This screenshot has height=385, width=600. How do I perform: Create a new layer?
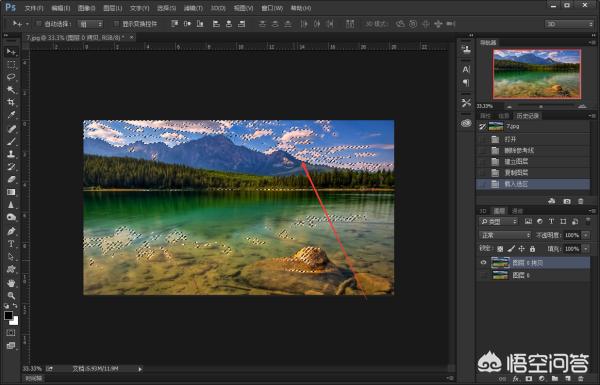[567, 378]
